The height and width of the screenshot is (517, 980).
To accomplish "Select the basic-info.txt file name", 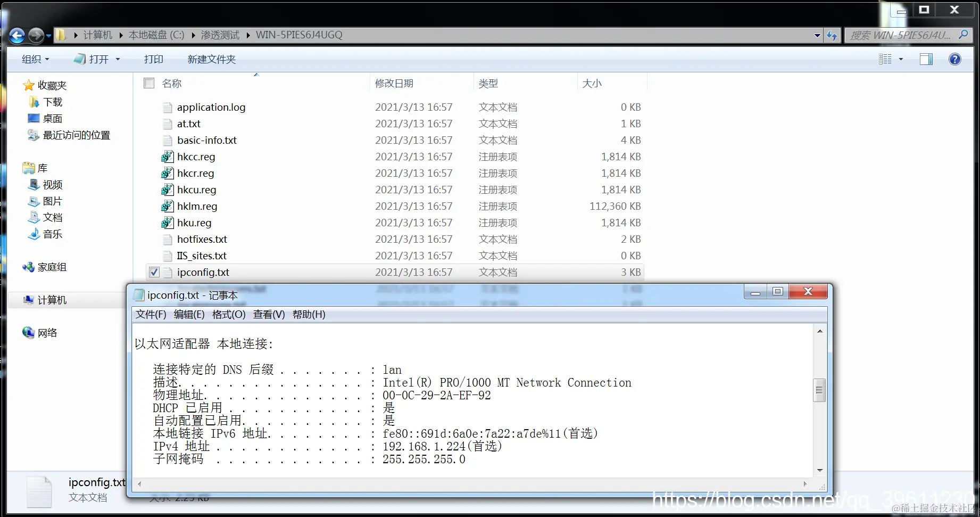I will 207,140.
